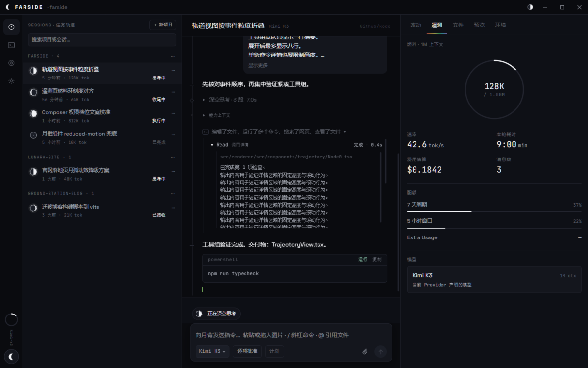Click moon phase icon of 迁移博客构建脚本到 vite
This screenshot has width=588, height=368.
pyautogui.click(x=33, y=208)
